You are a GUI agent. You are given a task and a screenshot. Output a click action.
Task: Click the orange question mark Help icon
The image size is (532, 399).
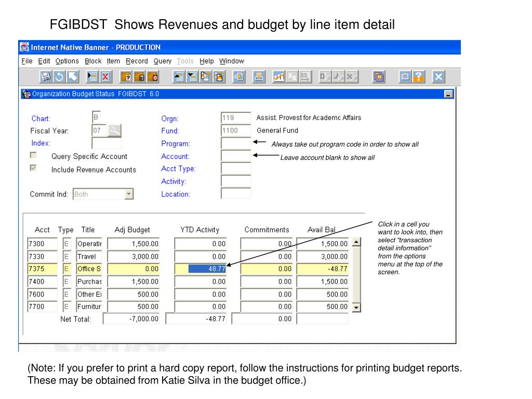(x=418, y=77)
